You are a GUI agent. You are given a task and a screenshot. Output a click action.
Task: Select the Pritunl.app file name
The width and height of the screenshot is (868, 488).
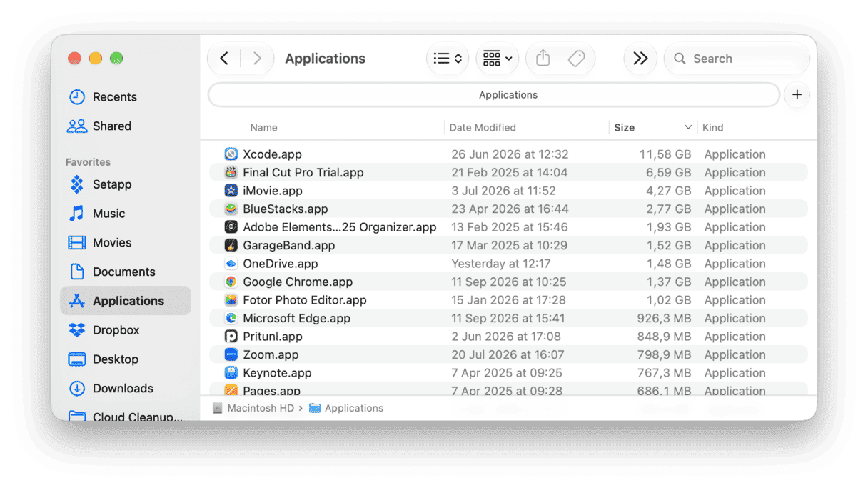(x=273, y=337)
